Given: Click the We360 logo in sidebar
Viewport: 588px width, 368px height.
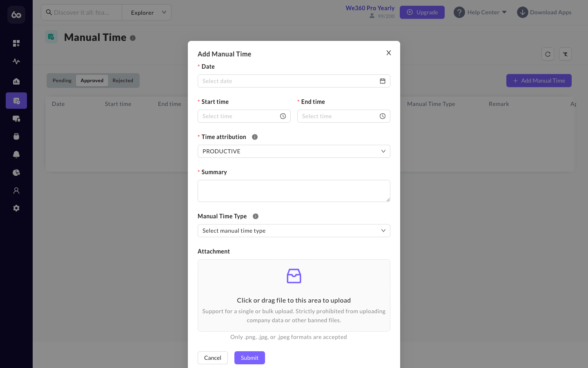Looking at the screenshot, I should point(16,15).
